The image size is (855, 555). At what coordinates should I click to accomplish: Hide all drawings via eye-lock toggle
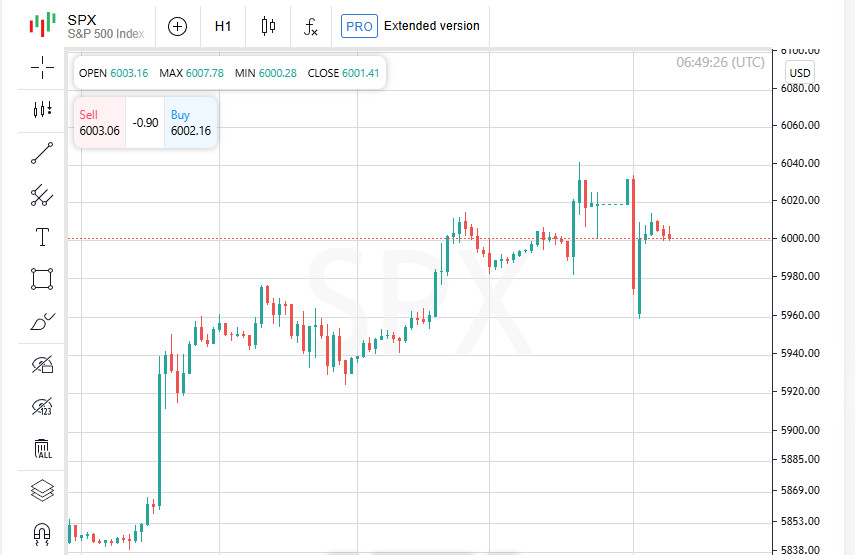click(42, 364)
